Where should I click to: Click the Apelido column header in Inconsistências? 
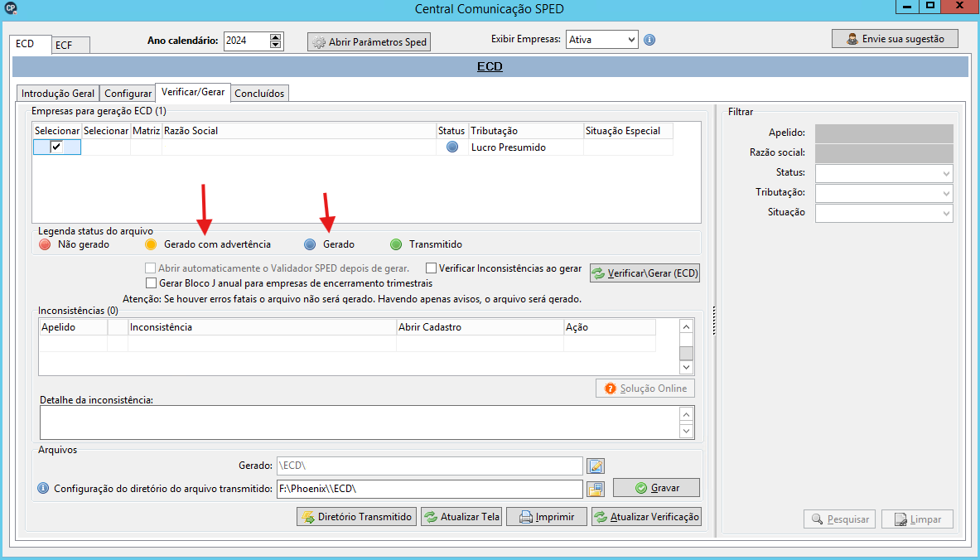tap(74, 327)
